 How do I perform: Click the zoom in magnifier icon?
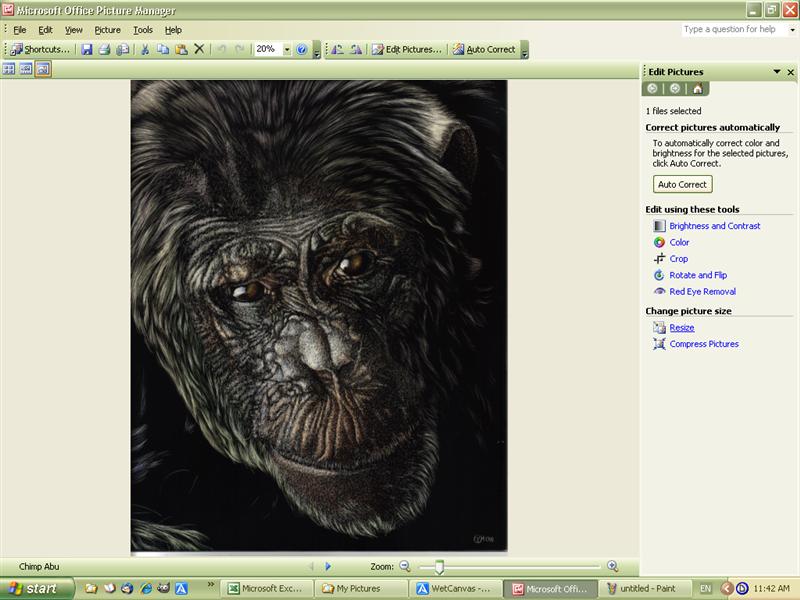(x=612, y=566)
